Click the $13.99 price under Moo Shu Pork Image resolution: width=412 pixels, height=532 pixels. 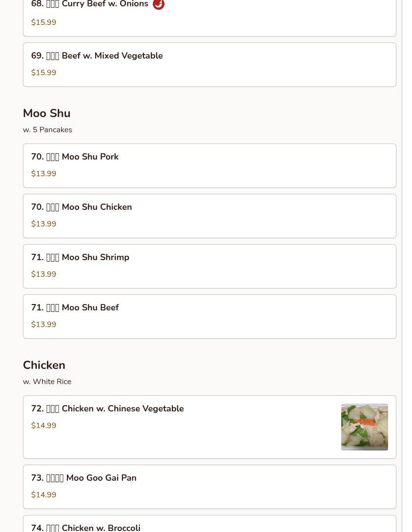(43, 174)
